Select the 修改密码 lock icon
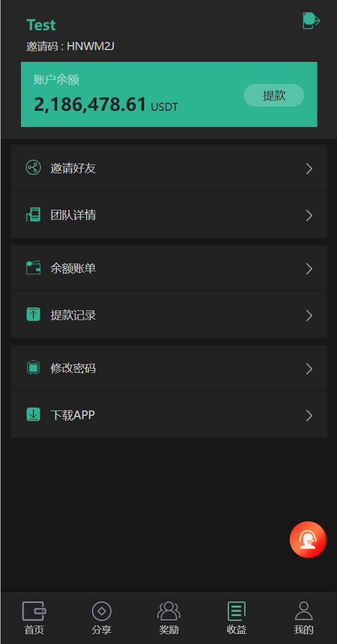 tap(33, 367)
